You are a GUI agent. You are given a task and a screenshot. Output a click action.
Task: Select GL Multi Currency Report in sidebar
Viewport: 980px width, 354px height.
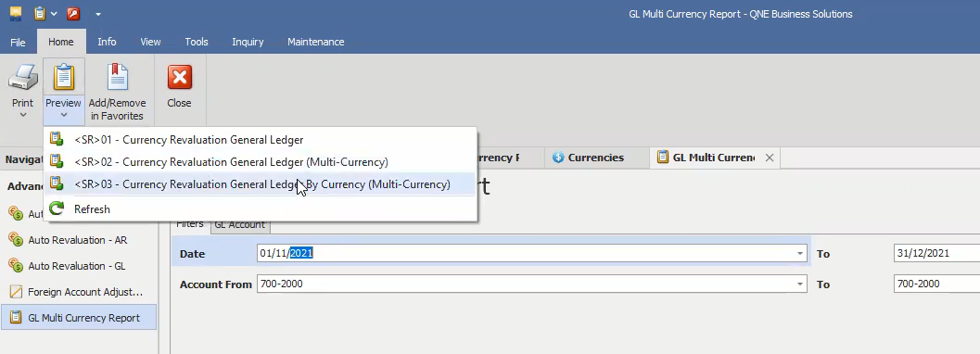click(x=78, y=318)
